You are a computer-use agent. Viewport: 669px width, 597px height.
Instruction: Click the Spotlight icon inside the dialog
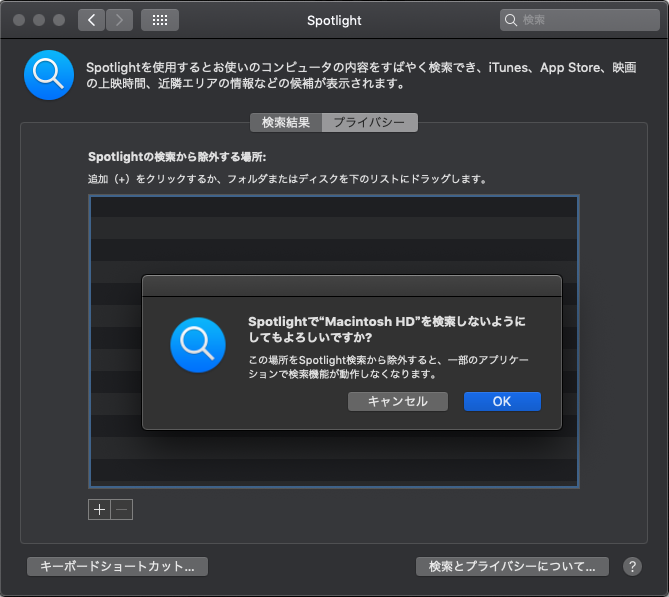(198, 345)
